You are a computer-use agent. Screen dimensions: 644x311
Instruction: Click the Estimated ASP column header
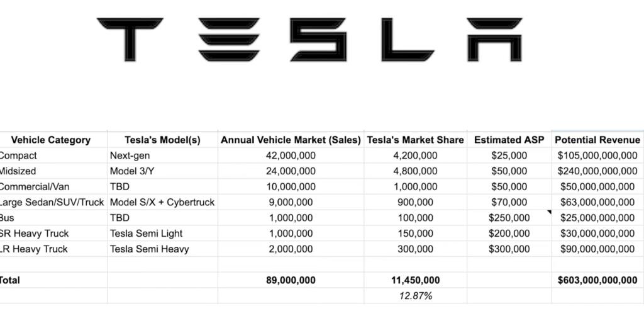pos(509,140)
